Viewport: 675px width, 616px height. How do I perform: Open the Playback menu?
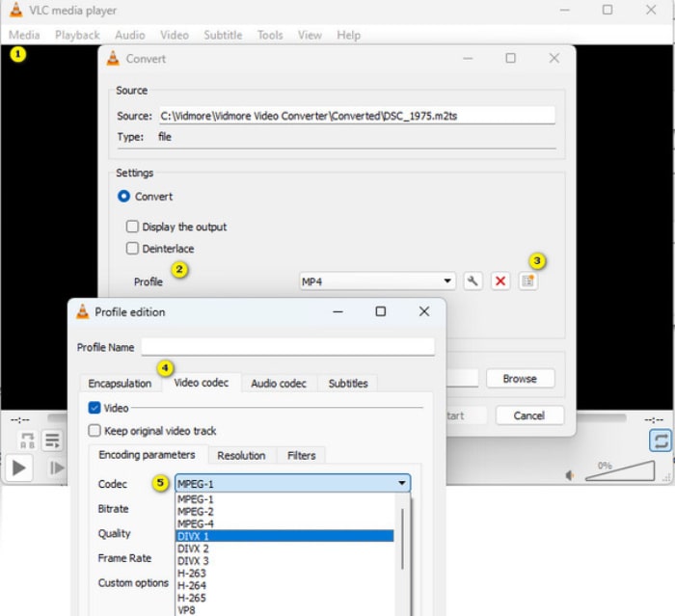click(x=77, y=35)
